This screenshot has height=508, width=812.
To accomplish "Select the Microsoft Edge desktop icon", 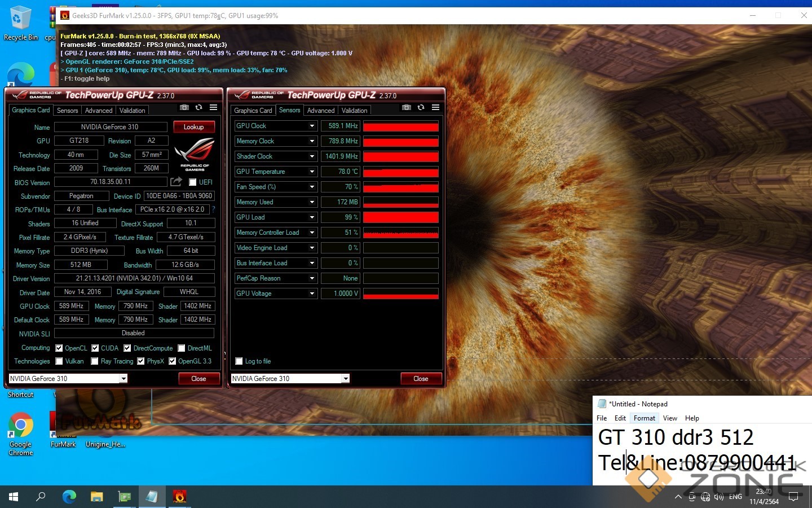I will pyautogui.click(x=21, y=75).
